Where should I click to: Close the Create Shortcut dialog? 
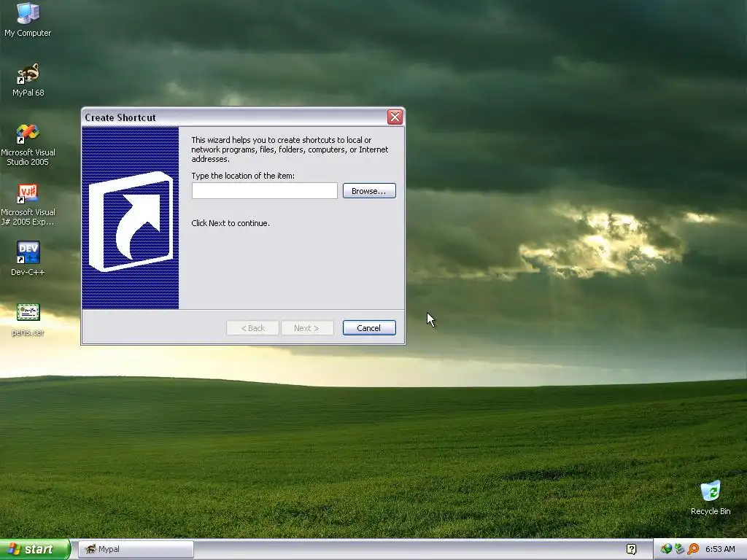(x=395, y=117)
